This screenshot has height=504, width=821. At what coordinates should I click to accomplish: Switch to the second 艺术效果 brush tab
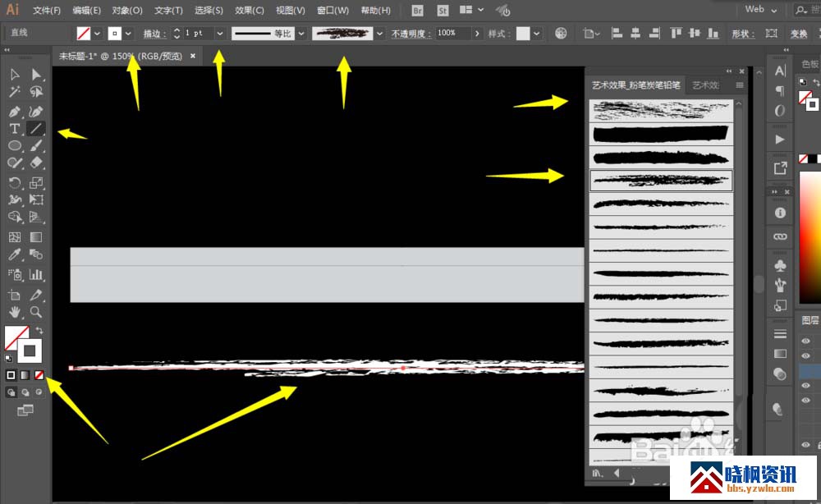[704, 85]
